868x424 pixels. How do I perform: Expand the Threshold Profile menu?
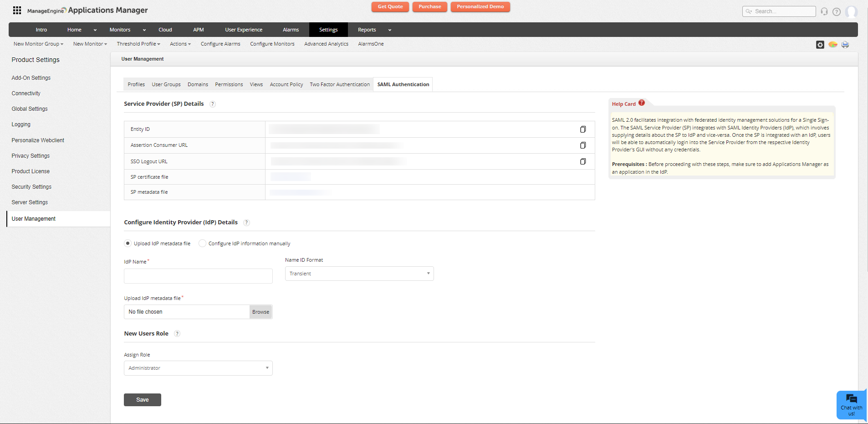coord(138,44)
